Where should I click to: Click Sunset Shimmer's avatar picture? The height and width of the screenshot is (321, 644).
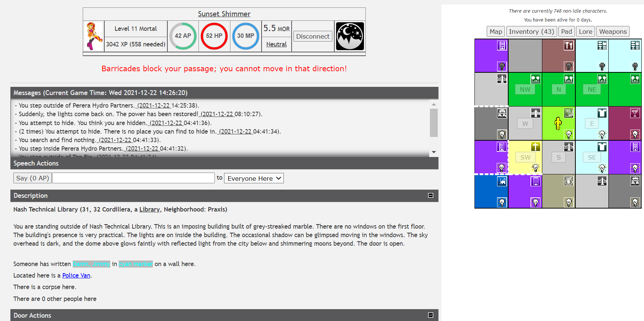(94, 36)
